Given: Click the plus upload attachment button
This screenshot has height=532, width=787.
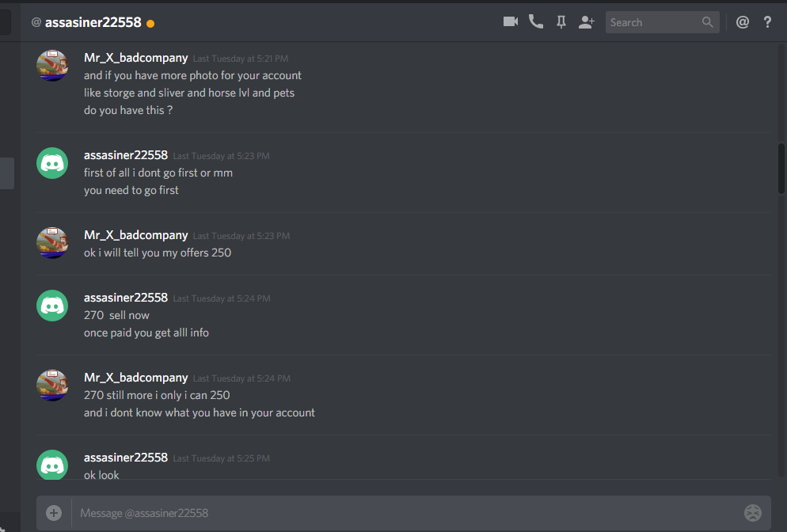Looking at the screenshot, I should click(54, 512).
